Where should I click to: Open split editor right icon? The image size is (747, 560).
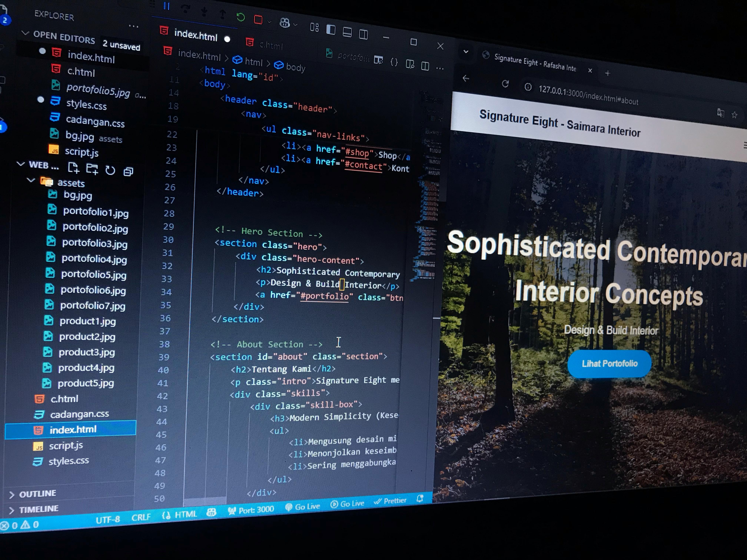click(x=425, y=66)
